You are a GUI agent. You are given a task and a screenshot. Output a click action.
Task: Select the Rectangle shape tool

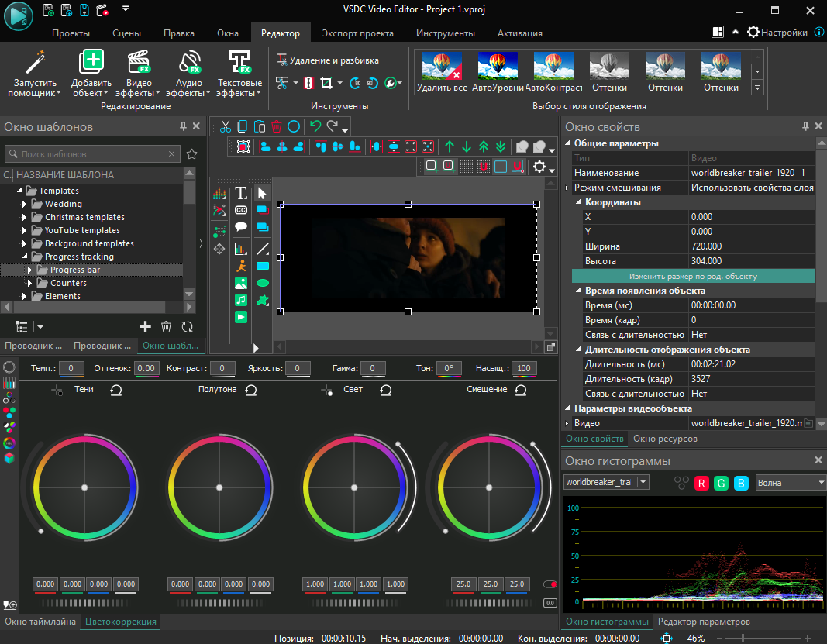(264, 266)
